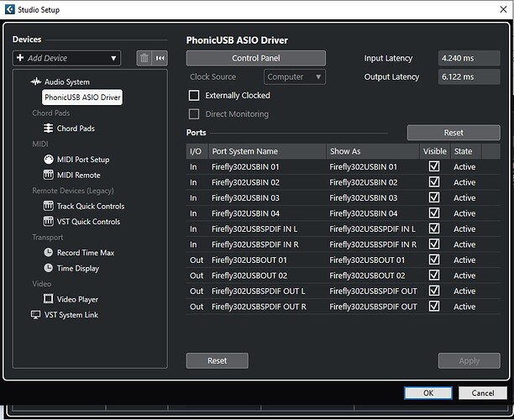Screen dimensions: 514x420
Task: Select Audio System in device tree
Action: [67, 82]
